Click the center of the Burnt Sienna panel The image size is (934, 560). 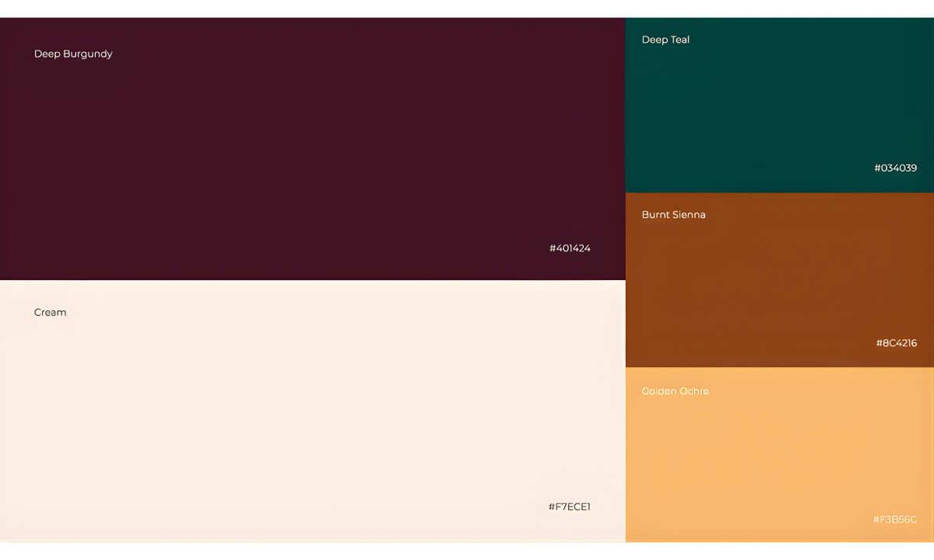pos(778,280)
